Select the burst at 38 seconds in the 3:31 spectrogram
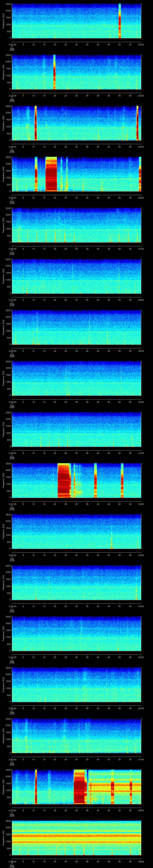Viewport: 153px width, 868px height. pyautogui.click(x=95, y=481)
